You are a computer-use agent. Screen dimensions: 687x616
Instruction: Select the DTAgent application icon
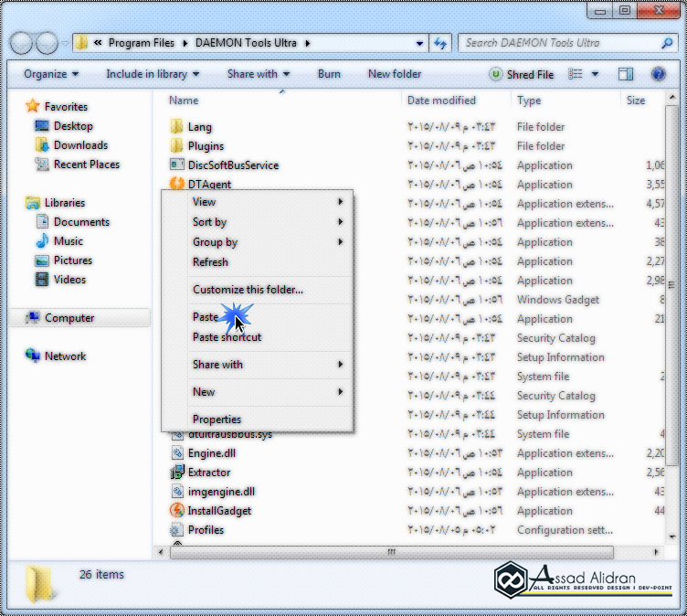[x=176, y=183]
